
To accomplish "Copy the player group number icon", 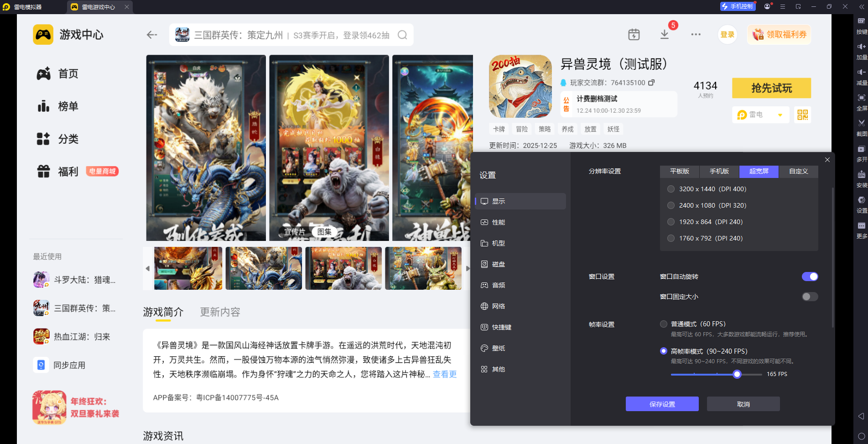I will 651,83.
